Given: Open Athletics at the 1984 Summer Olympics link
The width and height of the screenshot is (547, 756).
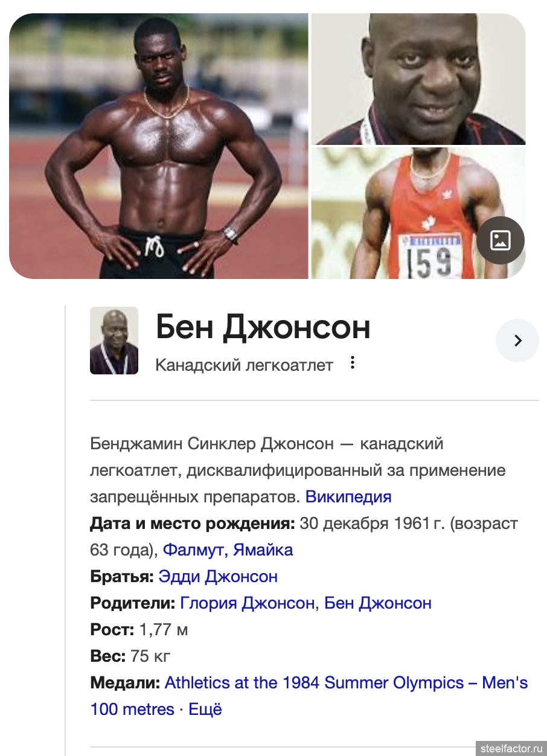Looking at the screenshot, I should [x=309, y=696].
